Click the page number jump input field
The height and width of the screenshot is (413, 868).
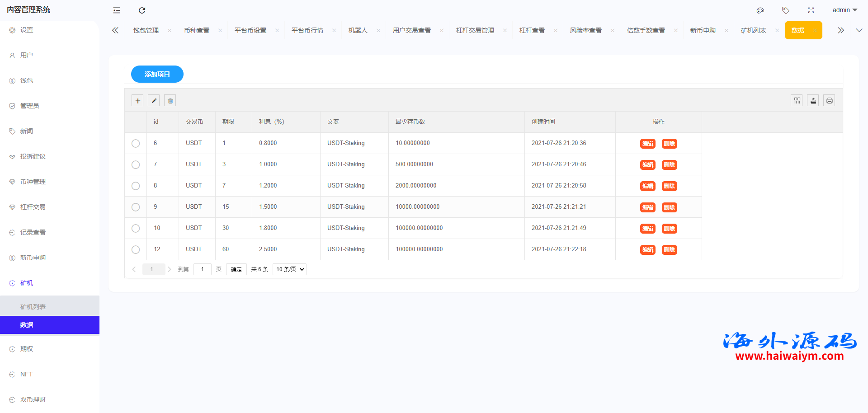[x=203, y=269]
